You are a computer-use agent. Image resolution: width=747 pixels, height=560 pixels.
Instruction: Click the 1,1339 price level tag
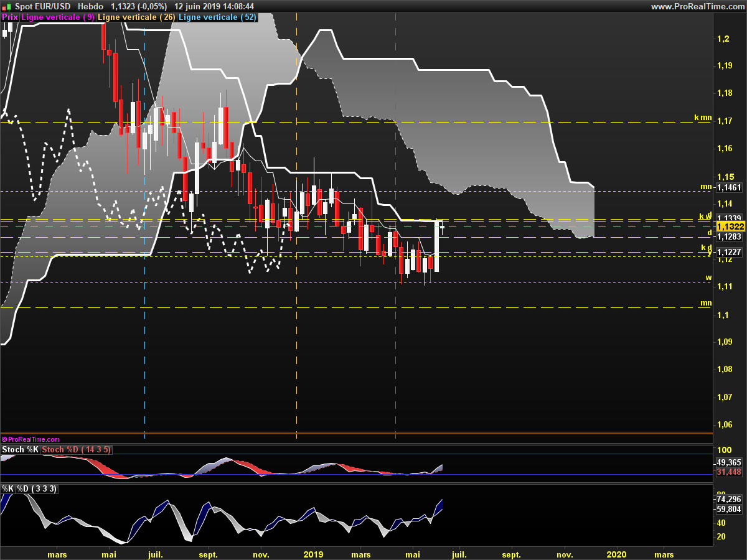coord(729,218)
